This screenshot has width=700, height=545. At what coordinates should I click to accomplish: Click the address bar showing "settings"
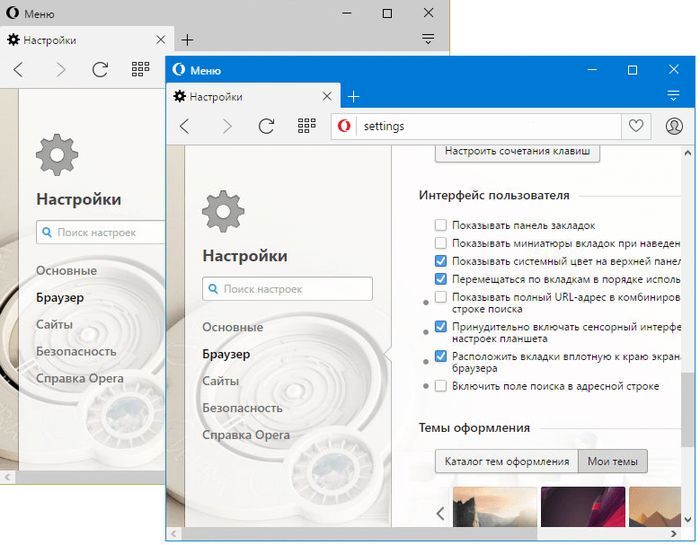pyautogui.click(x=480, y=126)
